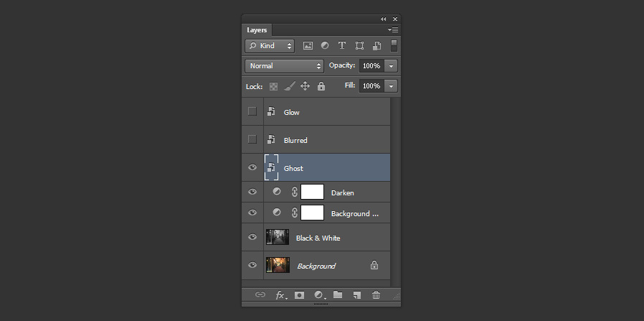This screenshot has width=644, height=321.
Task: Filter for type layers icon
Action: pos(341,46)
